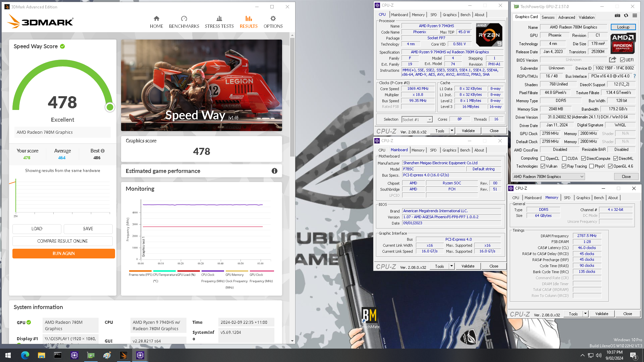The width and height of the screenshot is (644, 362).
Task: Click the green validation check beside Speed Way Score
Action: tap(62, 46)
